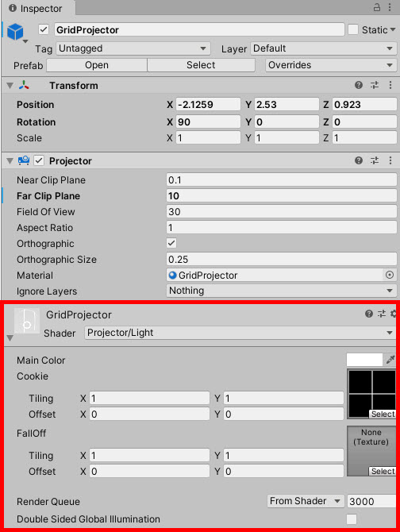Uncheck the Orthographic checkbox
The width and height of the screenshot is (400, 532).
click(x=171, y=243)
